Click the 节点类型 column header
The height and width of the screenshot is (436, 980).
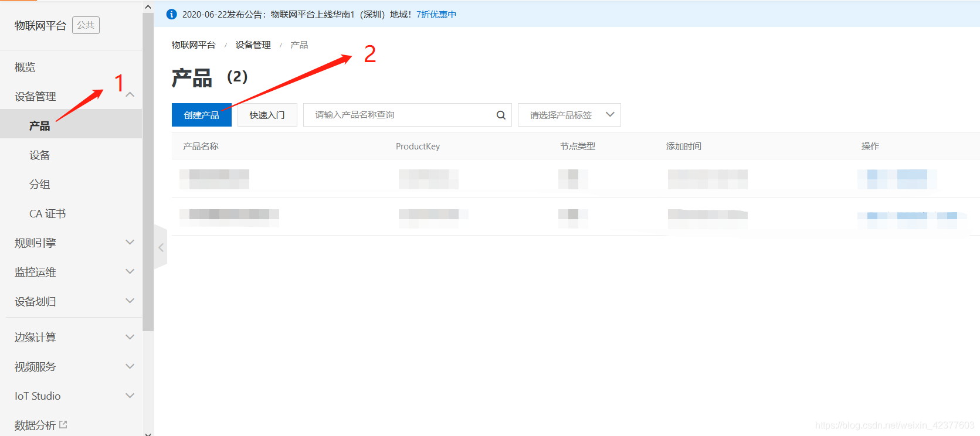[x=578, y=147]
